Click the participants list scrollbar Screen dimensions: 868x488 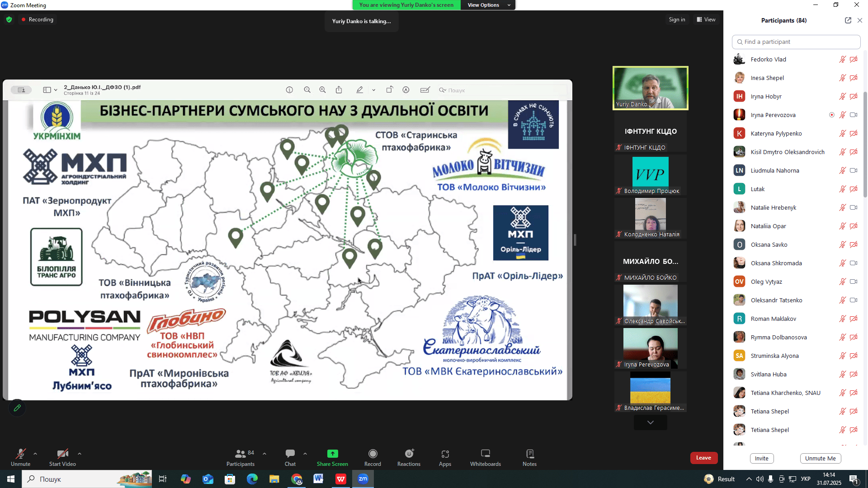(865, 145)
